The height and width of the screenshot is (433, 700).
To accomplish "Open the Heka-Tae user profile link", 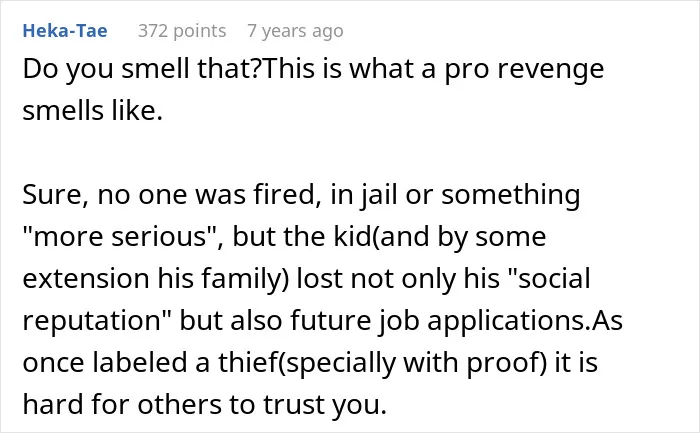I will click(65, 31).
